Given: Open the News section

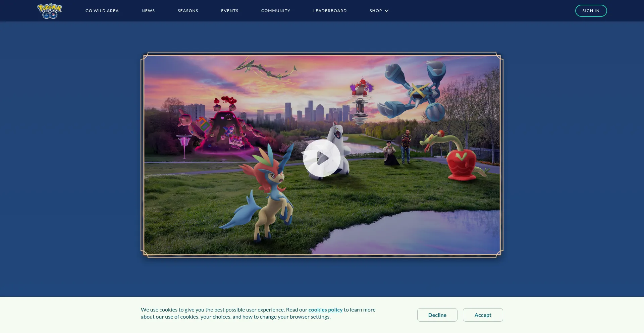Looking at the screenshot, I should tap(148, 11).
